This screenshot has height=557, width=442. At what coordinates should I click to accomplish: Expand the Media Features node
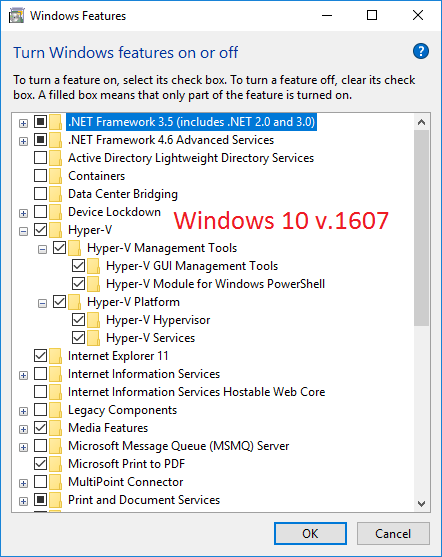coord(23,429)
